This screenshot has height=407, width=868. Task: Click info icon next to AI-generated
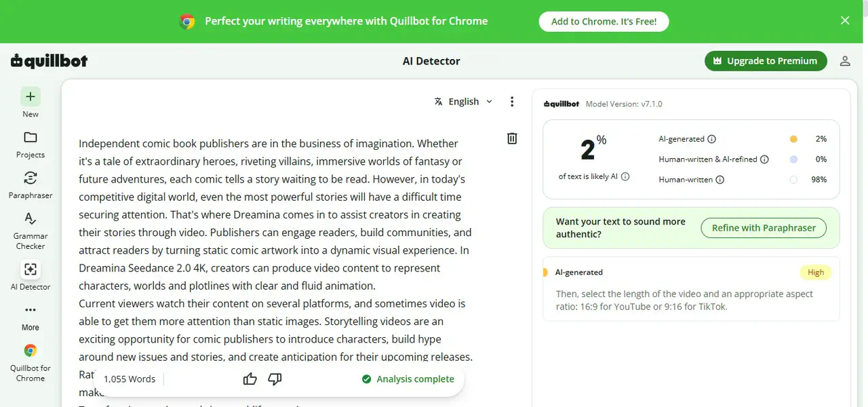pyautogui.click(x=712, y=139)
